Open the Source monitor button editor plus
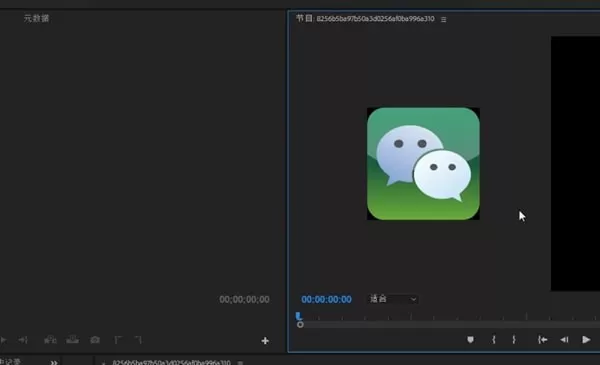Screen dimensions: 600x365 [265, 341]
